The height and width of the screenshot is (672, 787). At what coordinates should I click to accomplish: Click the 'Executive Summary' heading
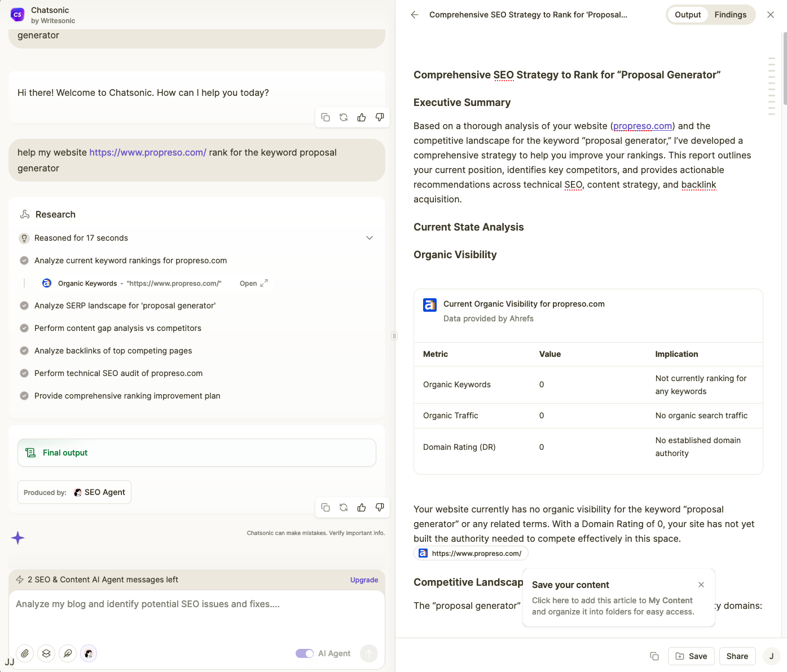(462, 103)
